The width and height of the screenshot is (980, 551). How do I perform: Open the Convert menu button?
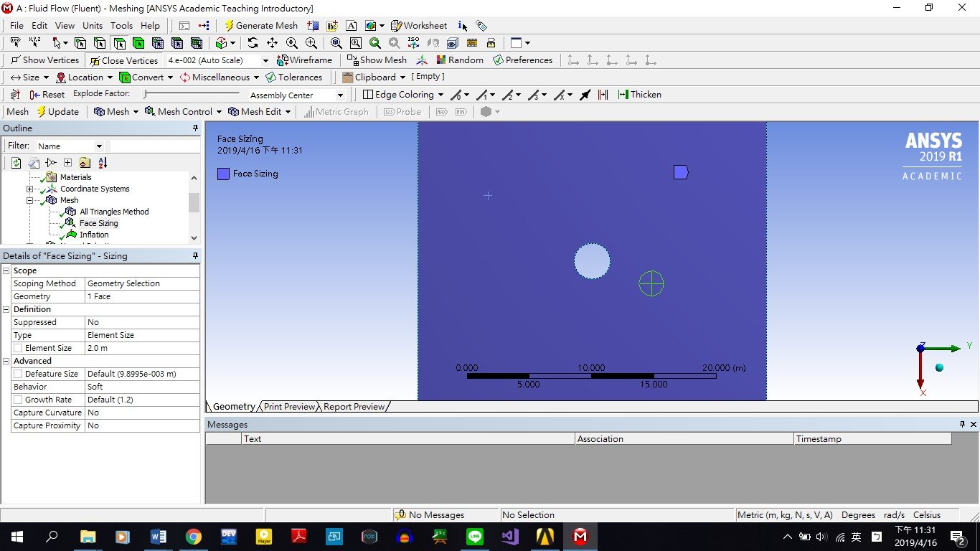[146, 77]
